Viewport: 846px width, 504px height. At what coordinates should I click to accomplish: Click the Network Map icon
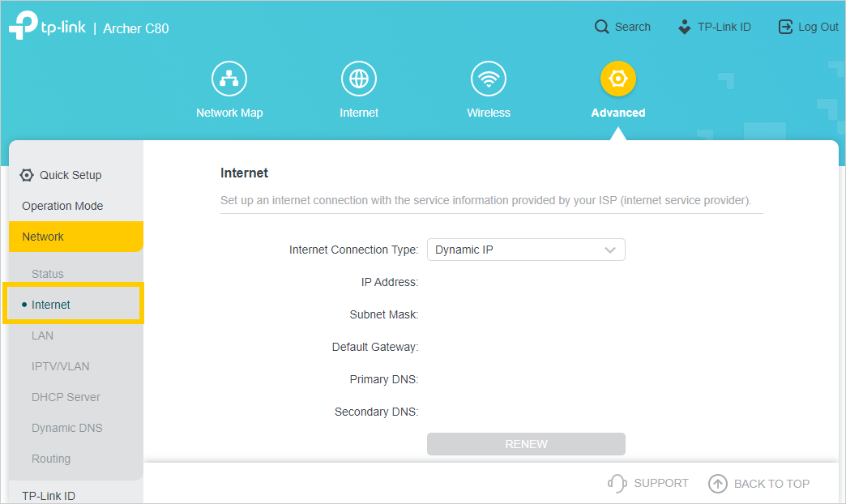point(229,79)
